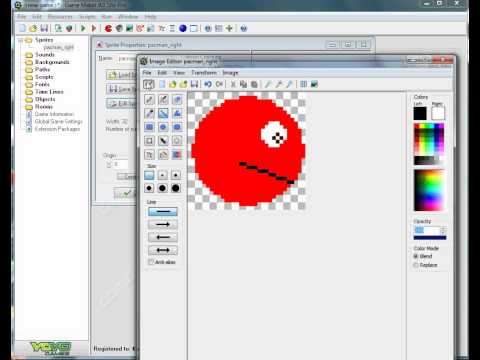Select Objects folder in resource tree
The width and height of the screenshot is (480, 360).
(45, 99)
